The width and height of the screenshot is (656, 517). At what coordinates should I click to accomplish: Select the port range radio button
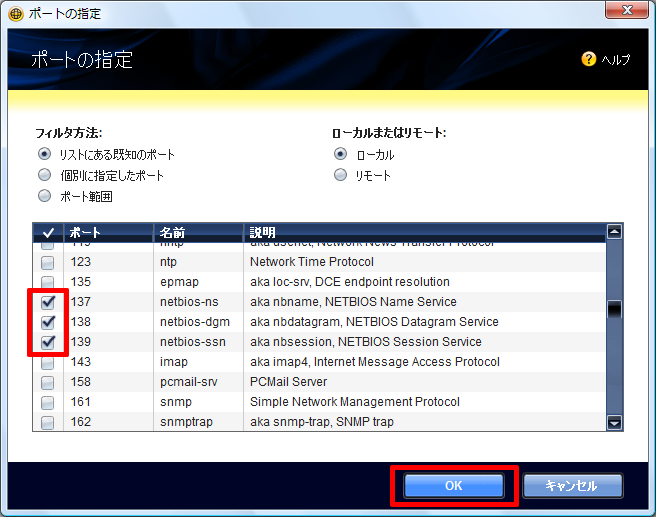[x=44, y=196]
